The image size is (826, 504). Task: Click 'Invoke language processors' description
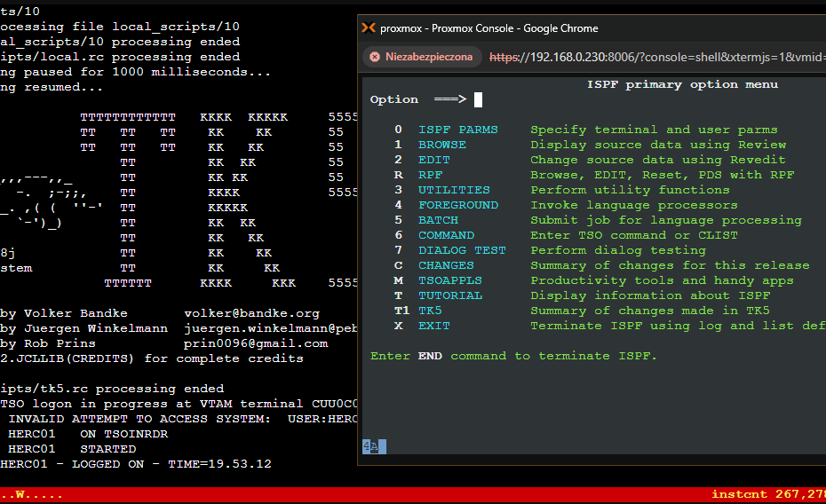[634, 205]
